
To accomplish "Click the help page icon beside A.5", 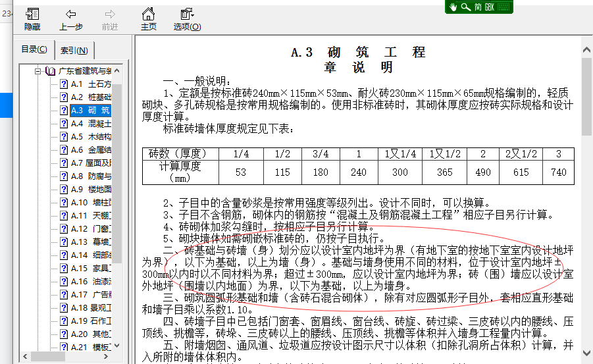I will point(64,137).
